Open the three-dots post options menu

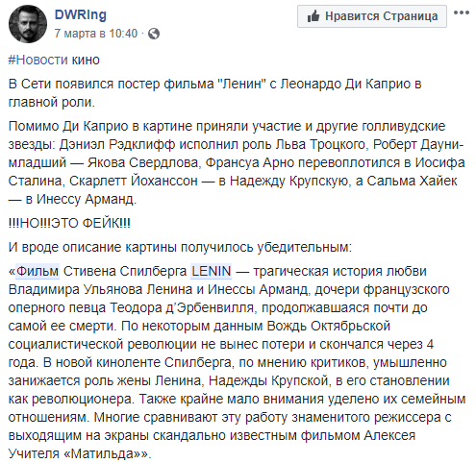[x=462, y=13]
